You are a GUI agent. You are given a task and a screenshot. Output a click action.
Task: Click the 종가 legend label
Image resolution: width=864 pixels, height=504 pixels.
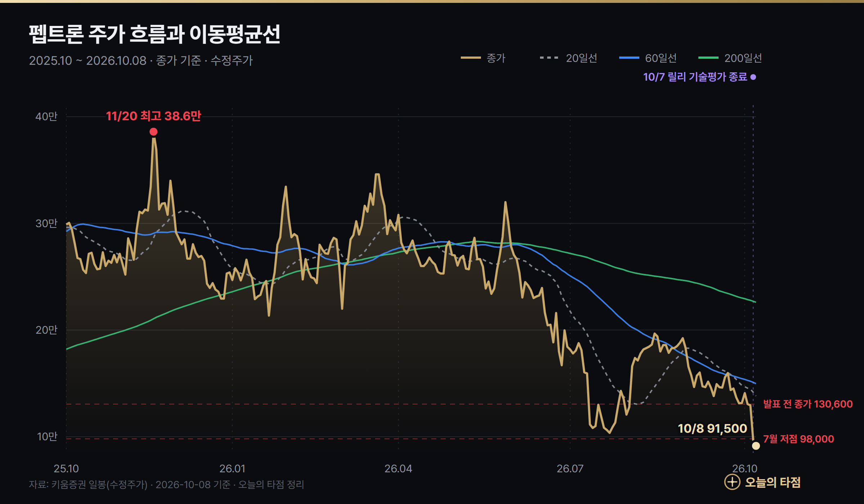pos(496,58)
